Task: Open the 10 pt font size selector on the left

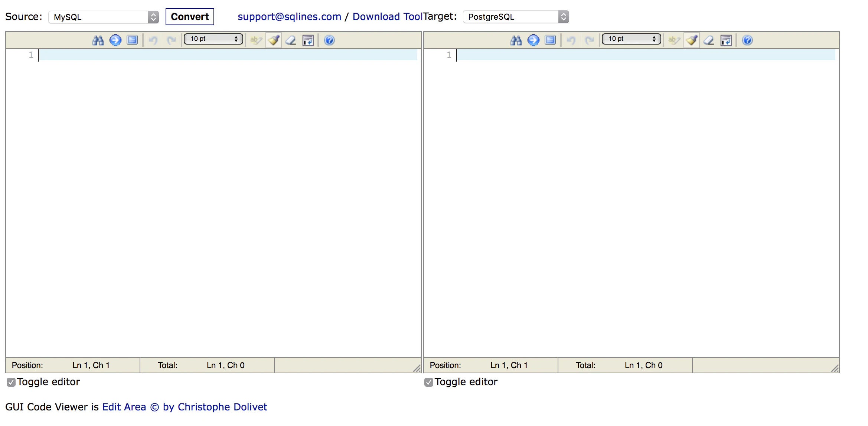Action: [213, 39]
